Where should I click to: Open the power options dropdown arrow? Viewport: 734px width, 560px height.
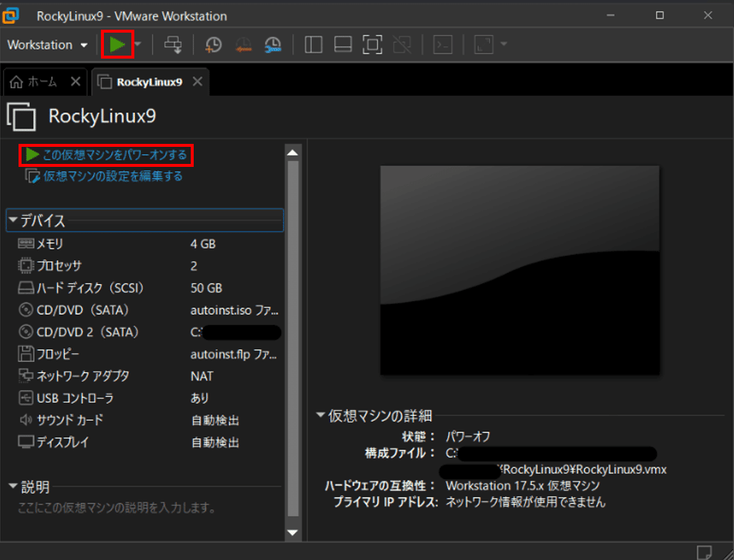[x=138, y=45]
